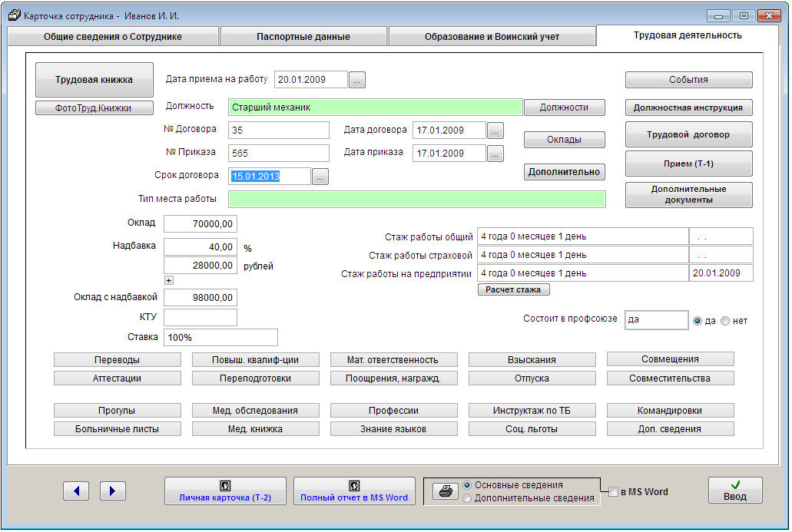Click the small plus button under Надбавка

click(x=169, y=280)
